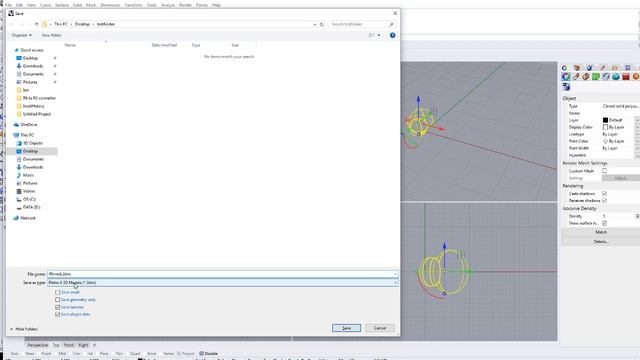Switch to the Front viewport tab
Screen dimensions: 640x360
(69, 345)
